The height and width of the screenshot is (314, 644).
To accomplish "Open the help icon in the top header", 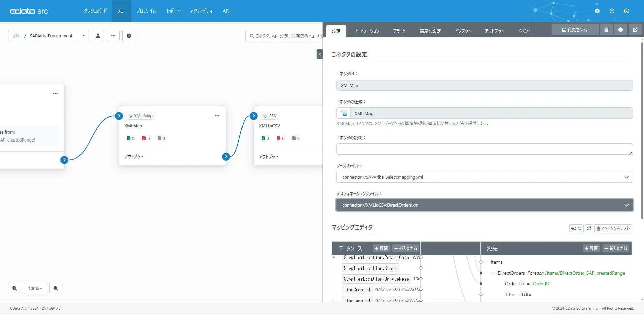I will (612, 11).
